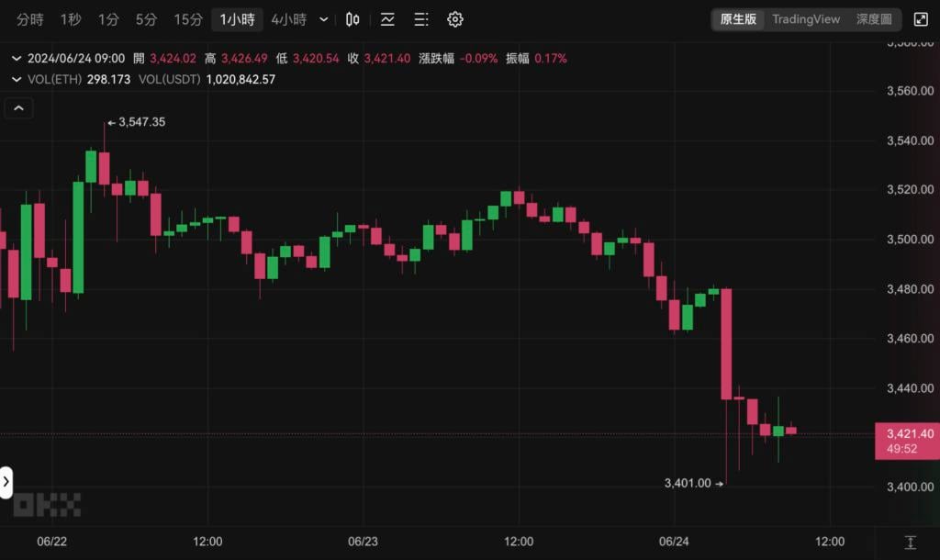Collapse the OHLC info row chevron

click(x=16, y=58)
